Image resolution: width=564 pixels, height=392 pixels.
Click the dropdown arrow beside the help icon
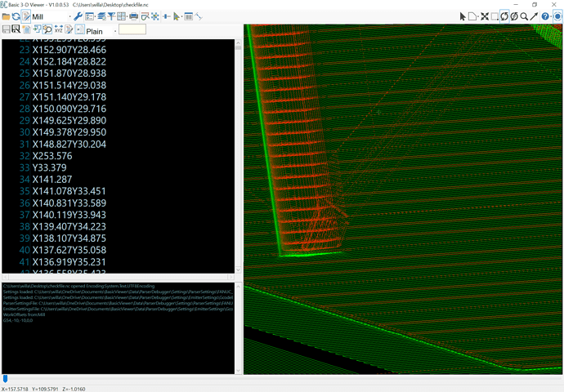click(x=551, y=17)
